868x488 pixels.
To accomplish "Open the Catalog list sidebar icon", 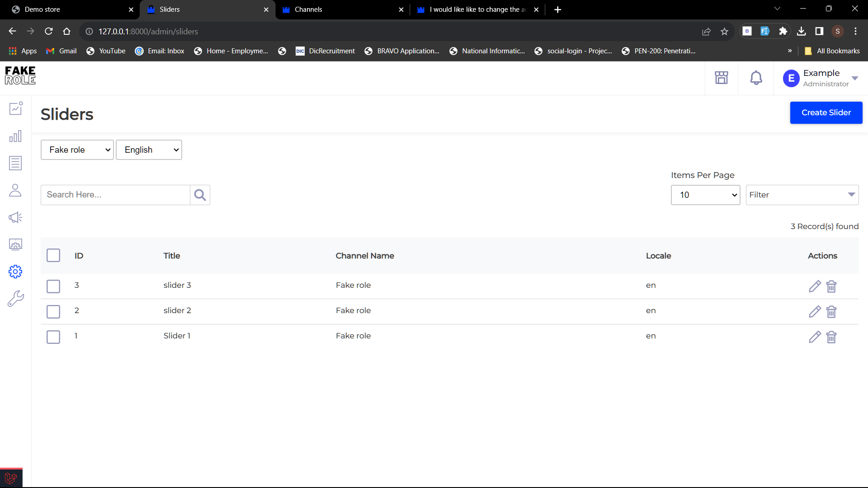I will tap(15, 163).
